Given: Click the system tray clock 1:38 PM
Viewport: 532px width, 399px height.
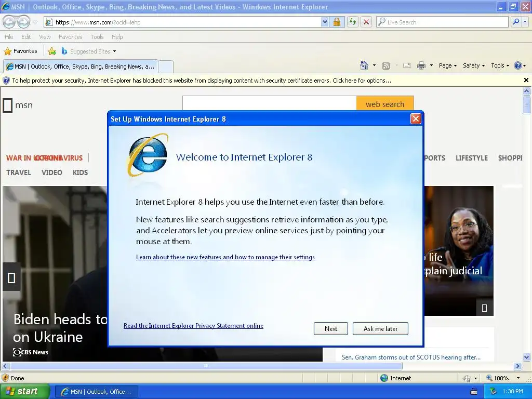Looking at the screenshot, I should click(x=512, y=391).
